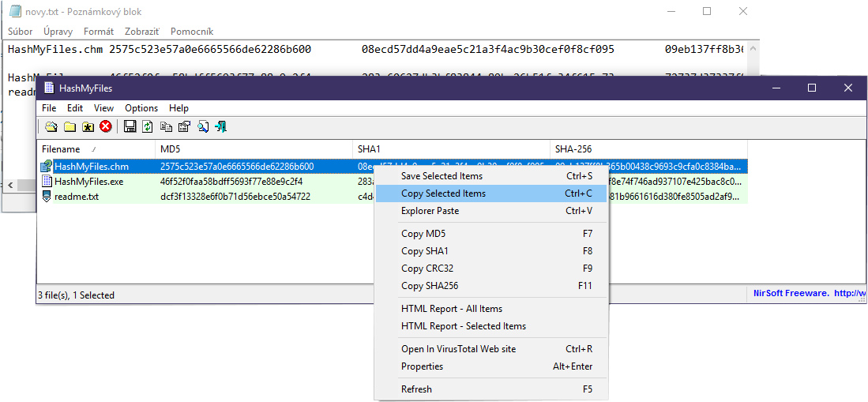
Task: Click the Notepad icon in novy.txt title bar
Action: pos(16,11)
